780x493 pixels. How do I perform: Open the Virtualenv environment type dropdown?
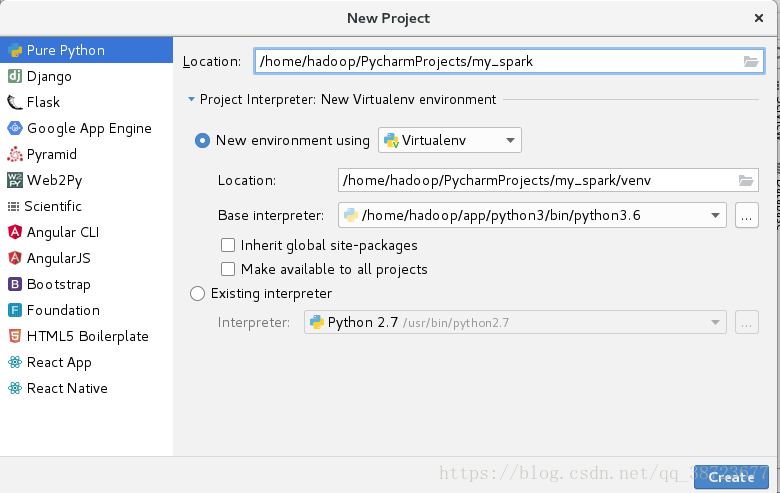450,140
